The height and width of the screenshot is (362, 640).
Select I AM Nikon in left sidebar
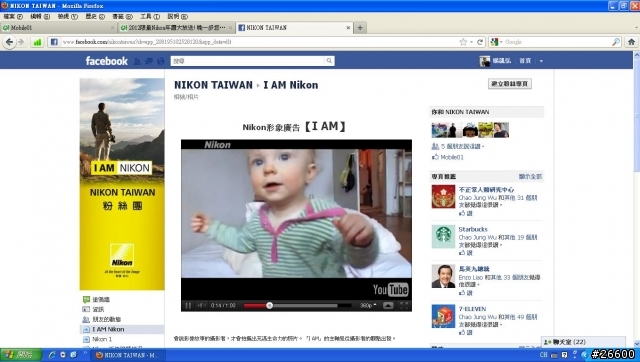click(122, 329)
